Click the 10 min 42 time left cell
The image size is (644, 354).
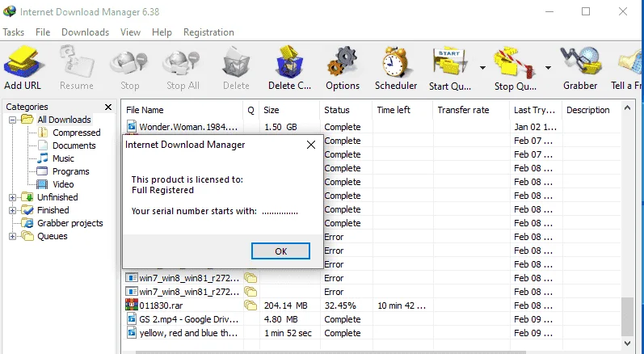click(402, 306)
